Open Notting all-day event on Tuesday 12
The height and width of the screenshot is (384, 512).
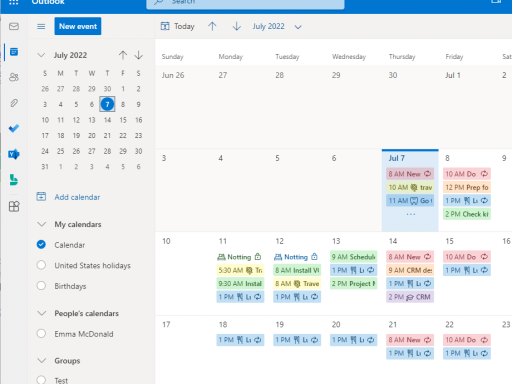(x=297, y=257)
